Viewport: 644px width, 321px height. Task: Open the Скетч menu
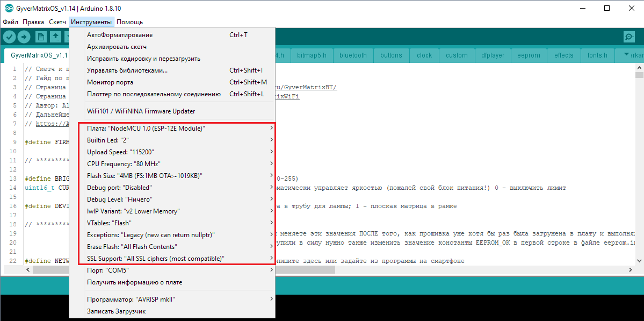(x=57, y=22)
